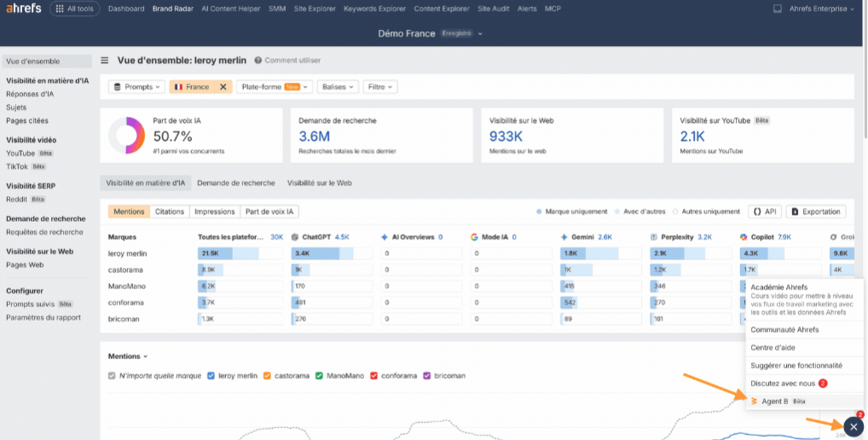Open Paramètres du rapport in sidebar
Viewport: 868px width, 440px height.
(x=43, y=318)
